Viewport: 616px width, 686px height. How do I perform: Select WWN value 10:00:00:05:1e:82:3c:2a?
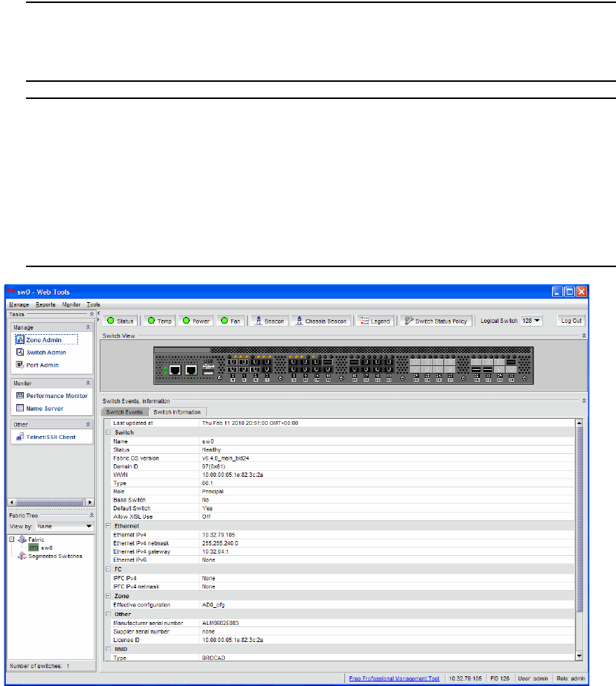232,475
